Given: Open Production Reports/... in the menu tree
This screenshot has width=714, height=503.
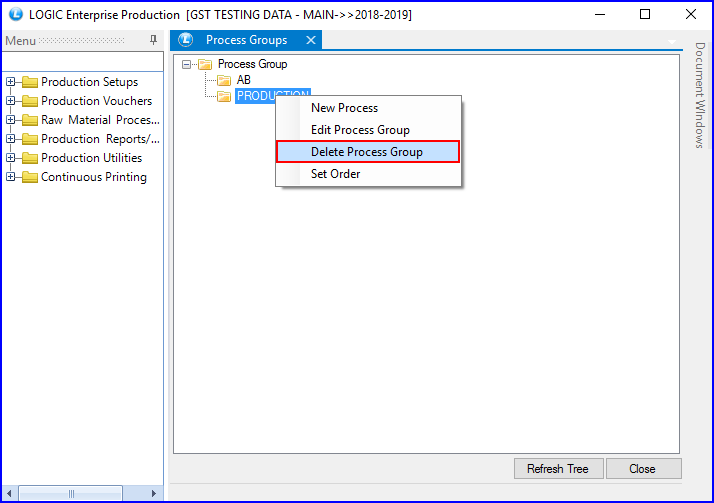Looking at the screenshot, I should (x=100, y=139).
